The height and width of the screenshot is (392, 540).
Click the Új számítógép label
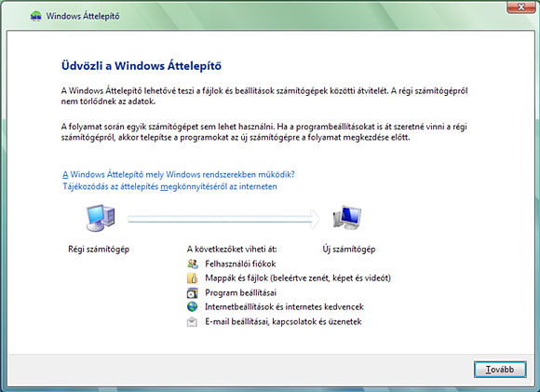pos(349,249)
